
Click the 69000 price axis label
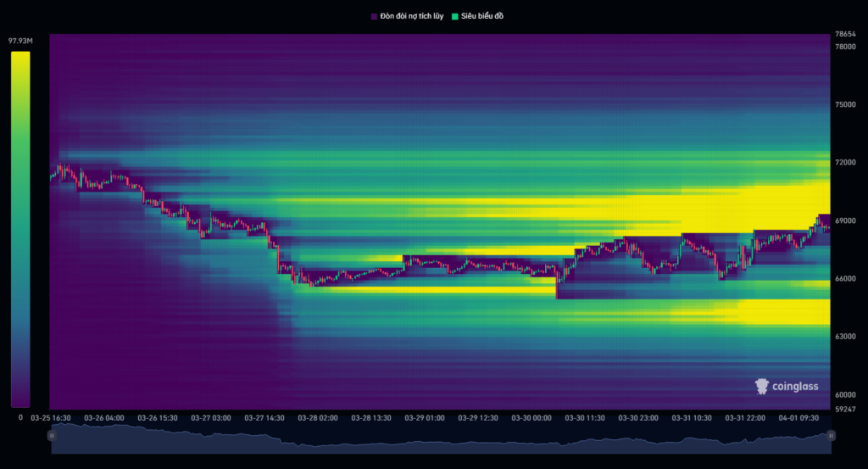coord(845,221)
